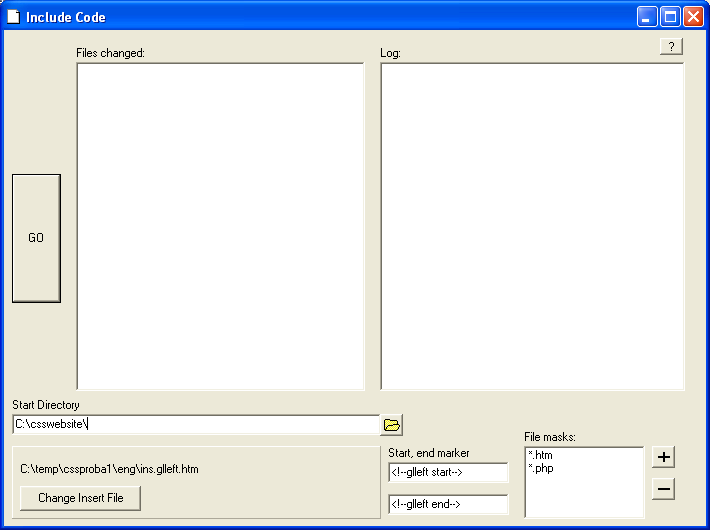Minimize the Include Code window
Screen dimensions: 710x530
[x=647, y=17]
